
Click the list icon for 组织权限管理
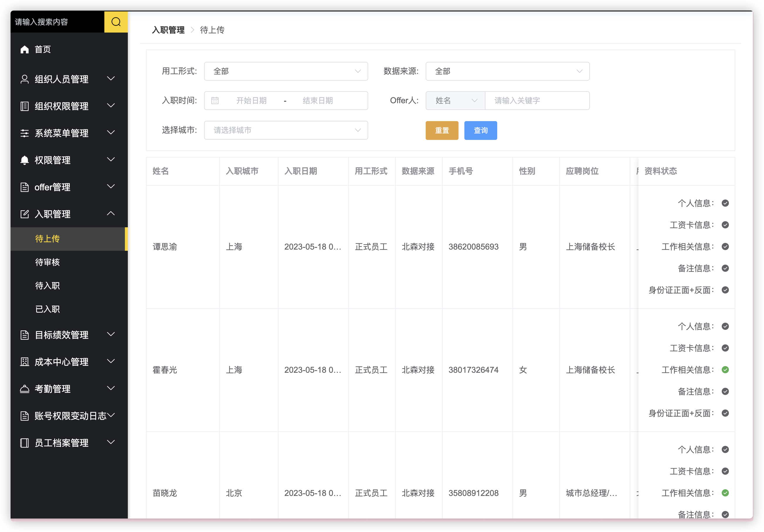[25, 106]
